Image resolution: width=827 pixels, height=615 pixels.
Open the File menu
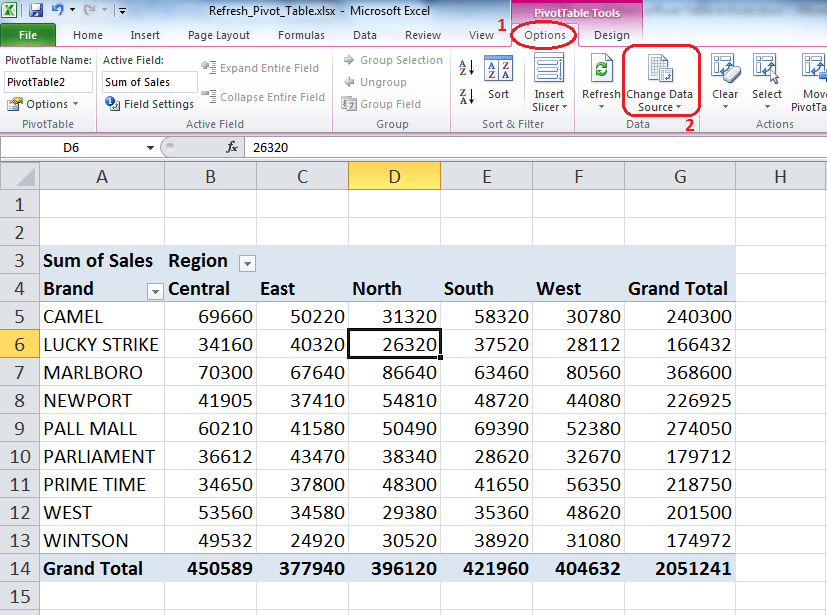point(28,33)
